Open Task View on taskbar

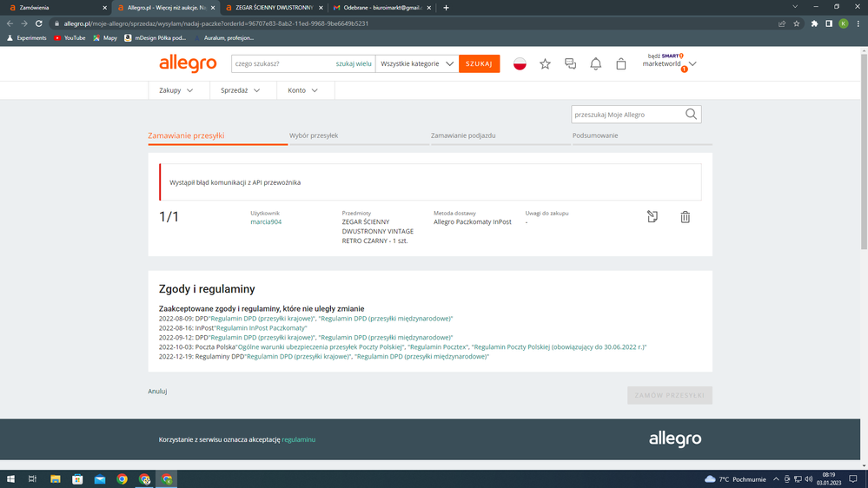[x=33, y=479]
